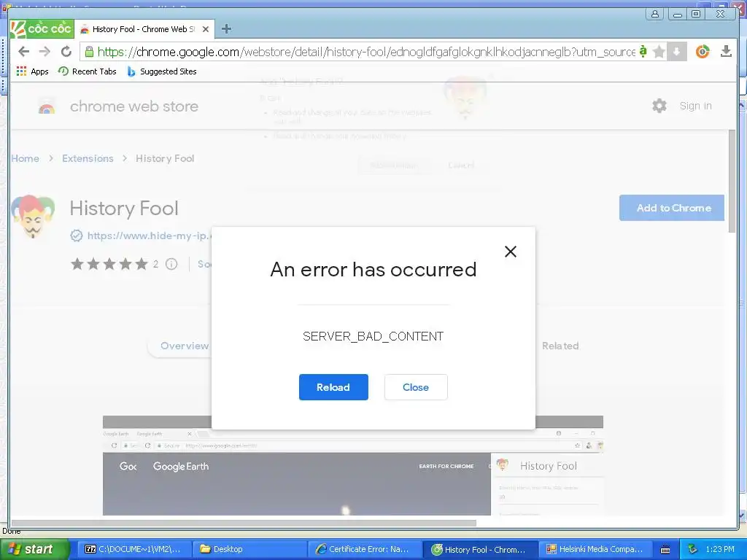Open the Coc Coc menu logo button
The width and height of the screenshot is (747, 560).
(x=42, y=28)
